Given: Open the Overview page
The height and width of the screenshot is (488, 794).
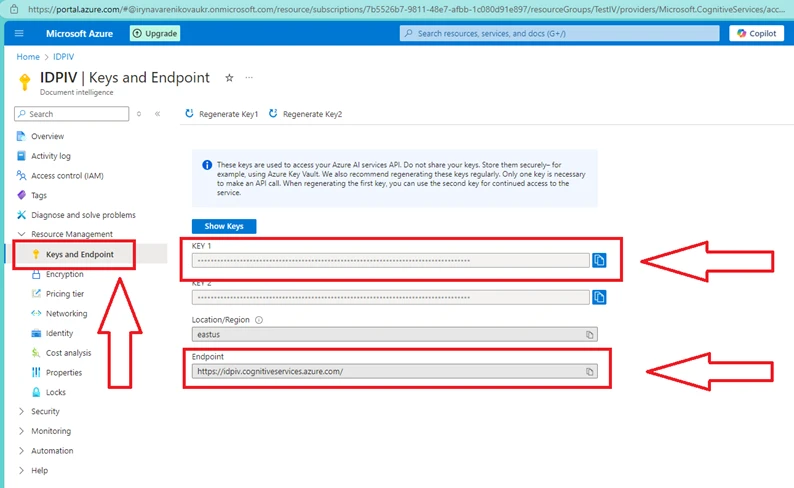Looking at the screenshot, I should coord(48,136).
